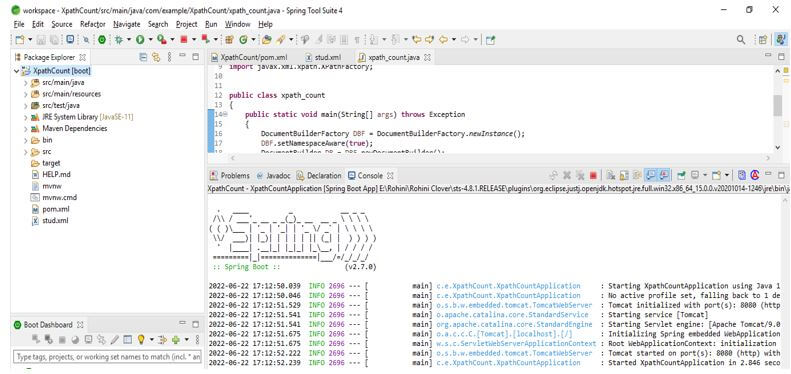
Task: Click the properties table icon in Boot Dashboard
Action: 128,339
